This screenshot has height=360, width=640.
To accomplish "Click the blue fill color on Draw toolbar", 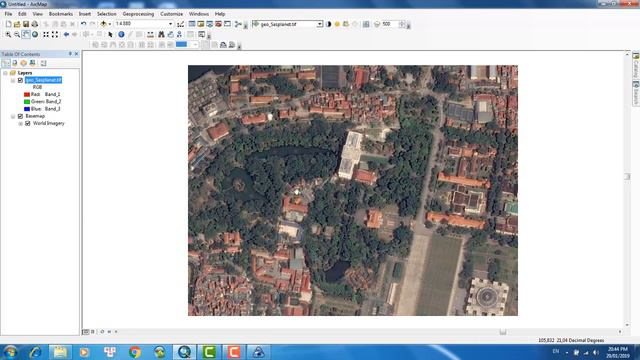I will click(x=181, y=44).
